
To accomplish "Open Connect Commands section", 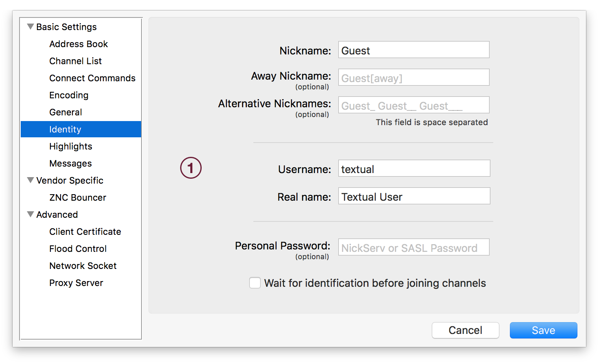I will [92, 78].
